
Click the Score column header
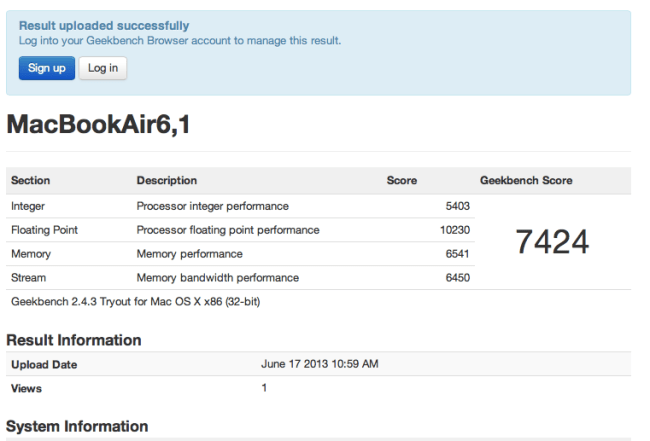coord(401,181)
